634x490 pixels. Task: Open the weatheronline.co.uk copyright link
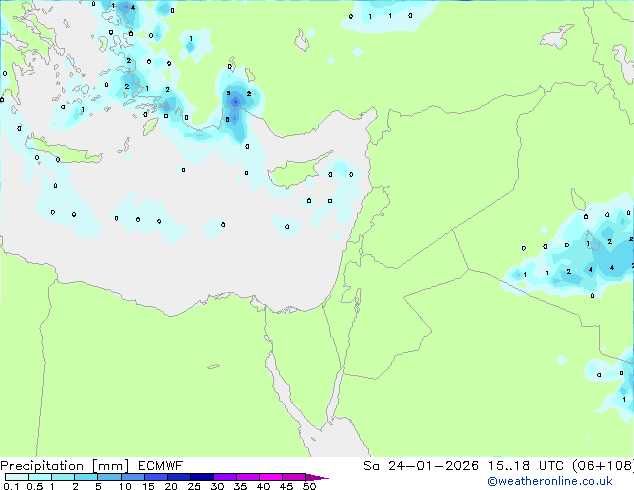(550, 481)
